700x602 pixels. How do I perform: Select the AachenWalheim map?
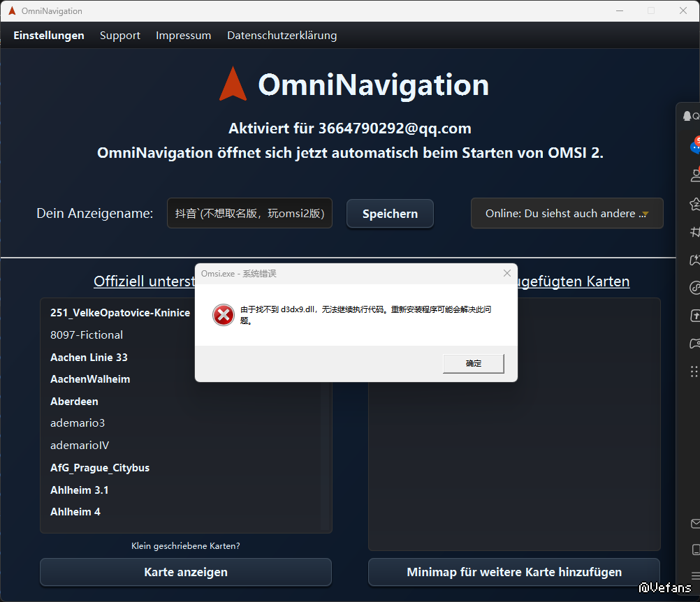pos(90,379)
